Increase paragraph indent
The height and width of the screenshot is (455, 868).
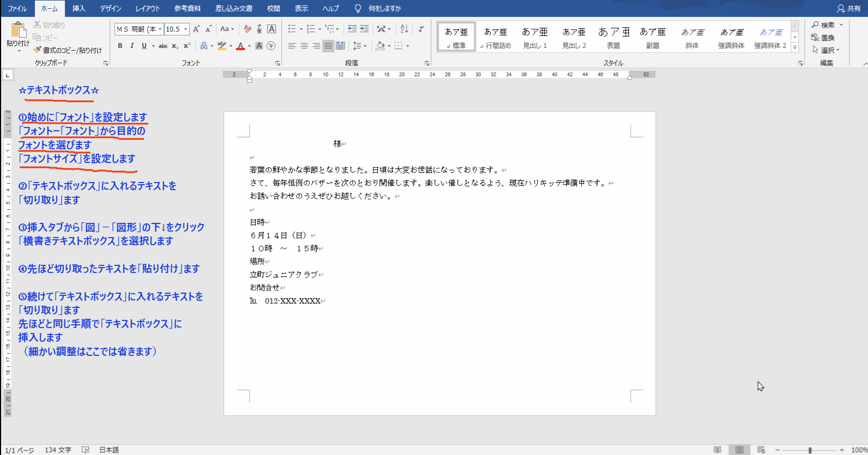pos(364,29)
